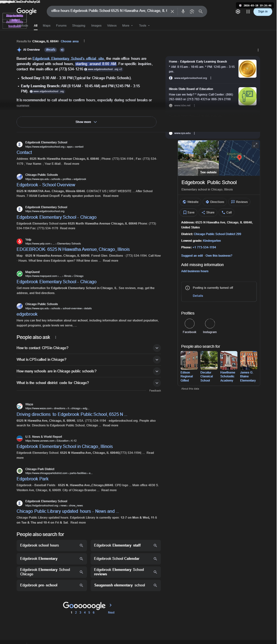The image size is (280, 644).
Task: Click 'Suggest an edit' link
Action: 192,256
